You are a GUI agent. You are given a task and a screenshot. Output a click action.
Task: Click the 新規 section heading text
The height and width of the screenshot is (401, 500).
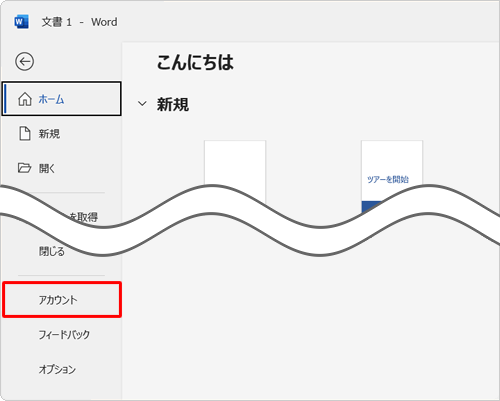click(173, 104)
